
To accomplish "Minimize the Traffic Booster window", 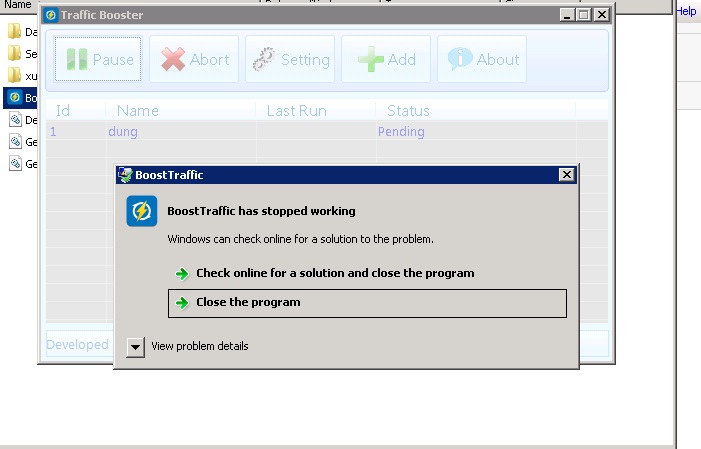I will [567, 15].
